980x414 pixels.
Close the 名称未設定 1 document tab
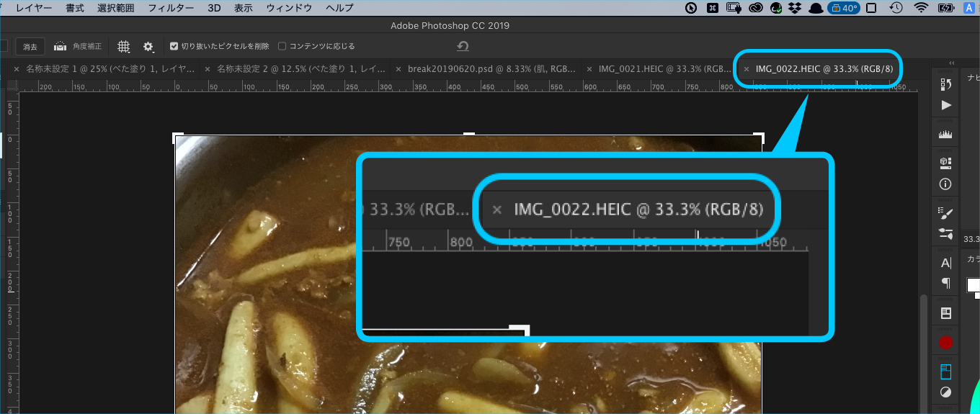(x=16, y=69)
